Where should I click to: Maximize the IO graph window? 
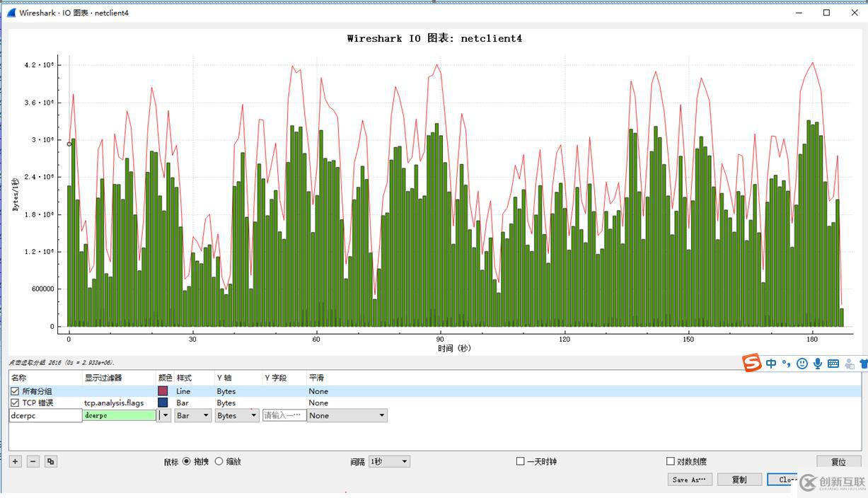[826, 13]
